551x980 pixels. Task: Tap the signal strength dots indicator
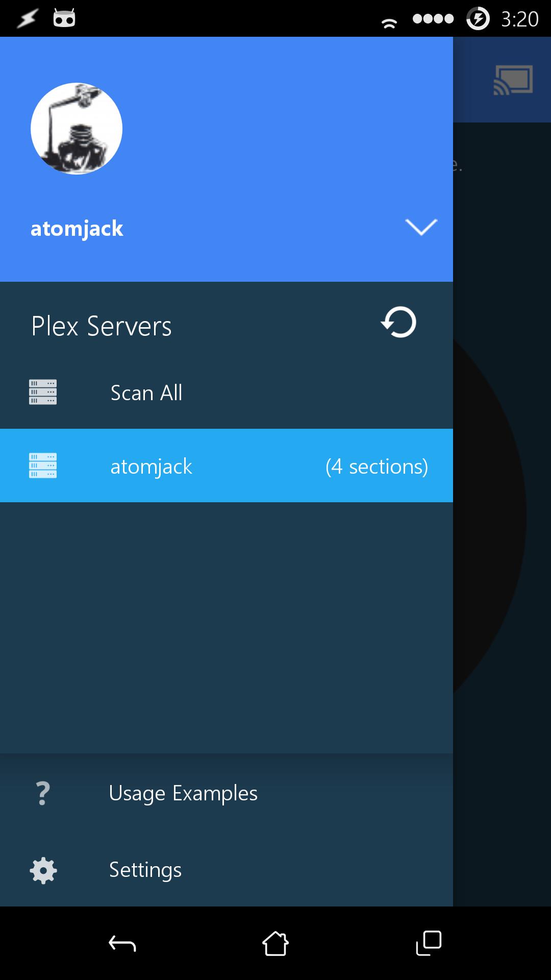click(433, 19)
